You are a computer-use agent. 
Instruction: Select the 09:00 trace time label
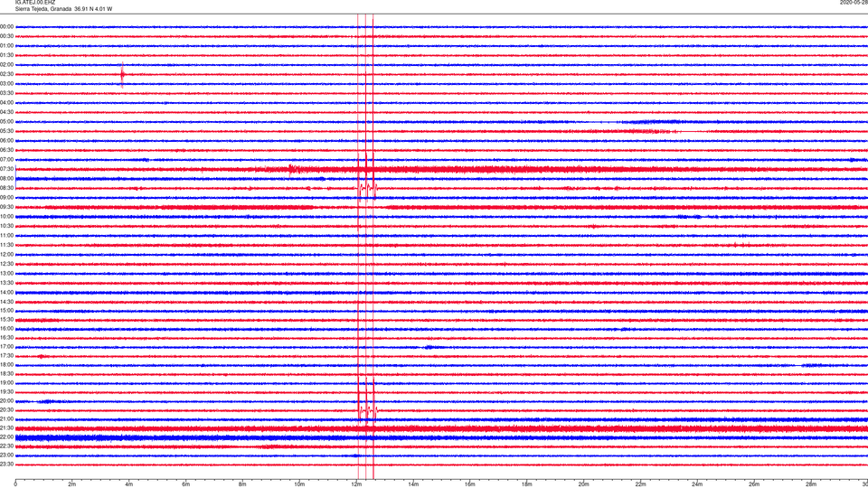(x=6, y=198)
